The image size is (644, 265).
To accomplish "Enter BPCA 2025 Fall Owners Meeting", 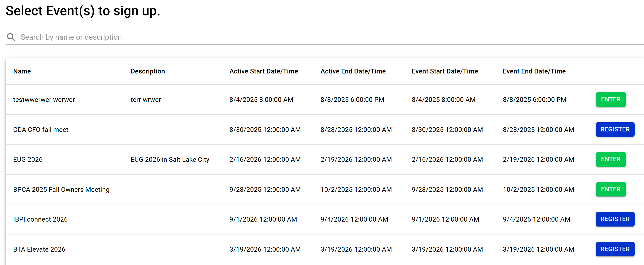I will tap(610, 189).
